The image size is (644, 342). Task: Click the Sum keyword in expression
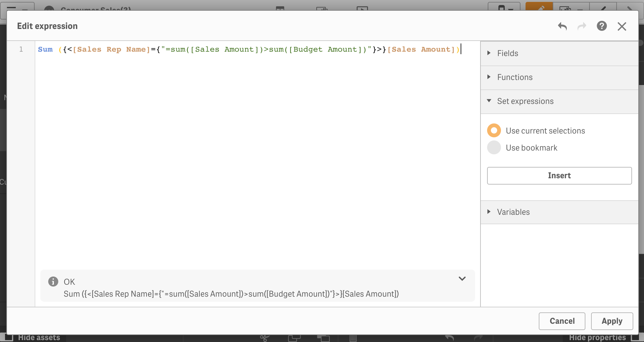click(45, 49)
